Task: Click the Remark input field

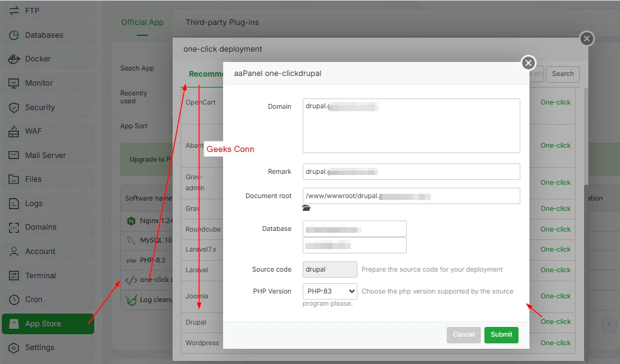Action: click(x=411, y=172)
